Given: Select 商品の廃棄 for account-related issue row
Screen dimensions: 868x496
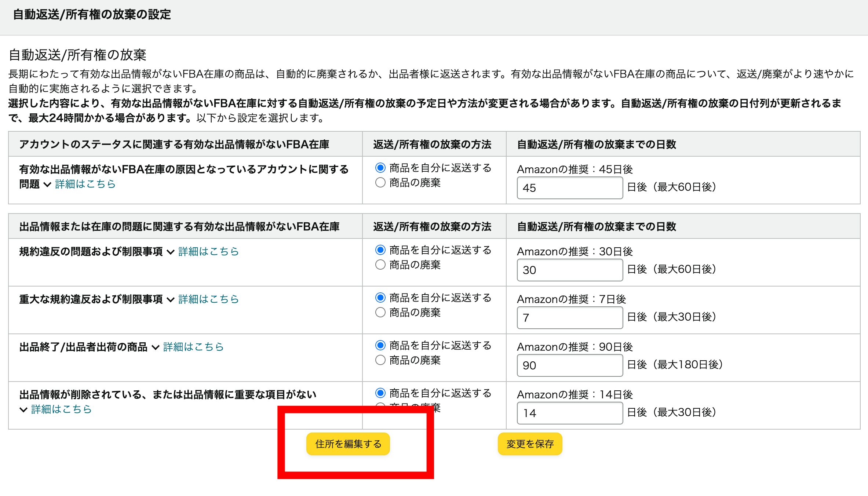Looking at the screenshot, I should pos(380,182).
